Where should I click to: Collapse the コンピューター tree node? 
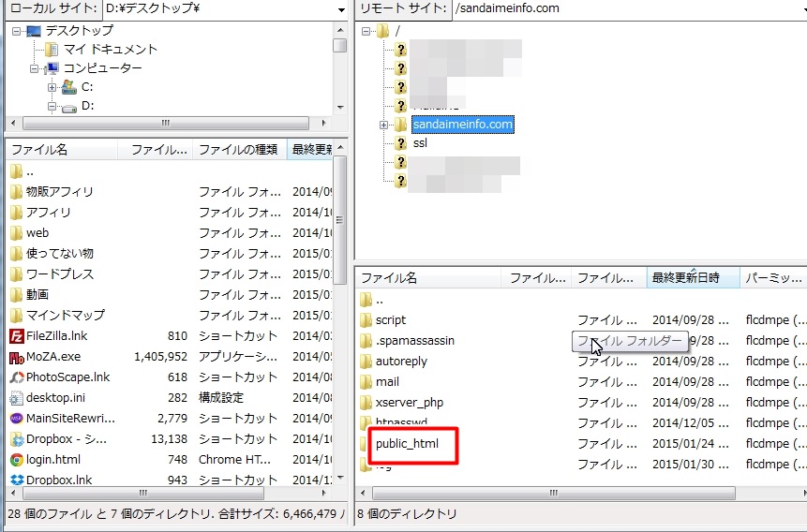[x=35, y=68]
